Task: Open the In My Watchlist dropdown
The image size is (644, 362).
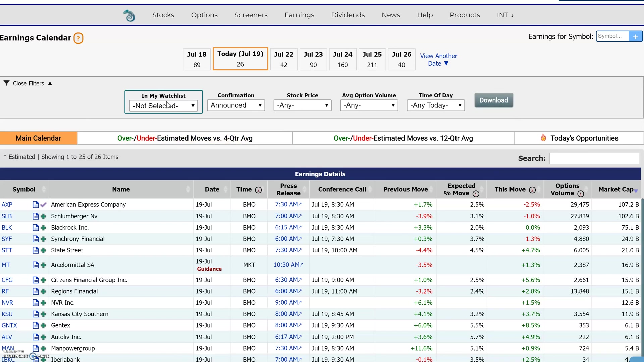Action: [163, 106]
